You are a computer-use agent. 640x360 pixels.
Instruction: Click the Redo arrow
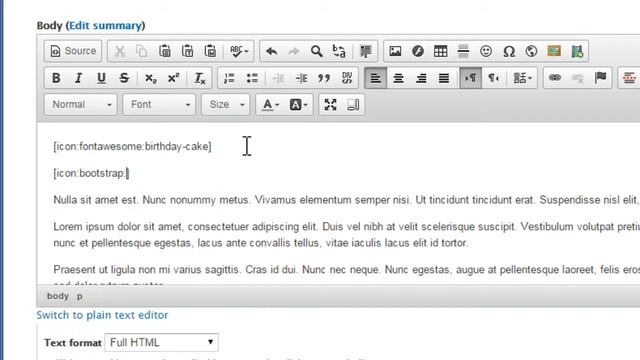(x=294, y=51)
